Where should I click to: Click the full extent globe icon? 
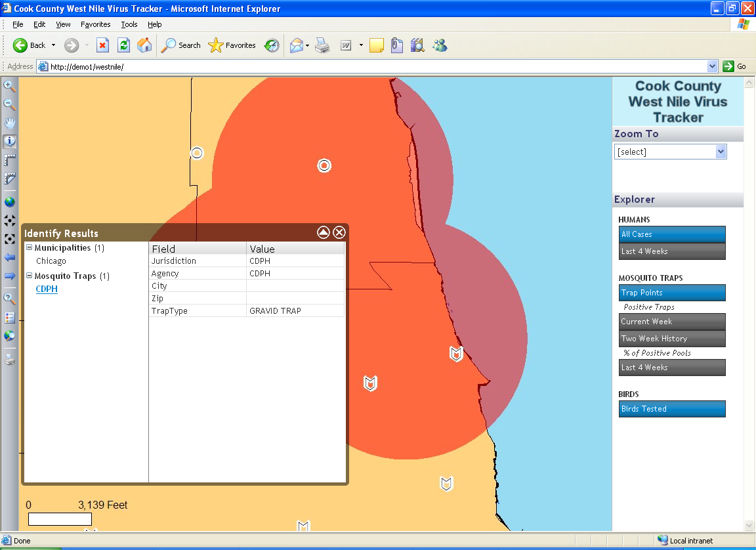pos(10,202)
